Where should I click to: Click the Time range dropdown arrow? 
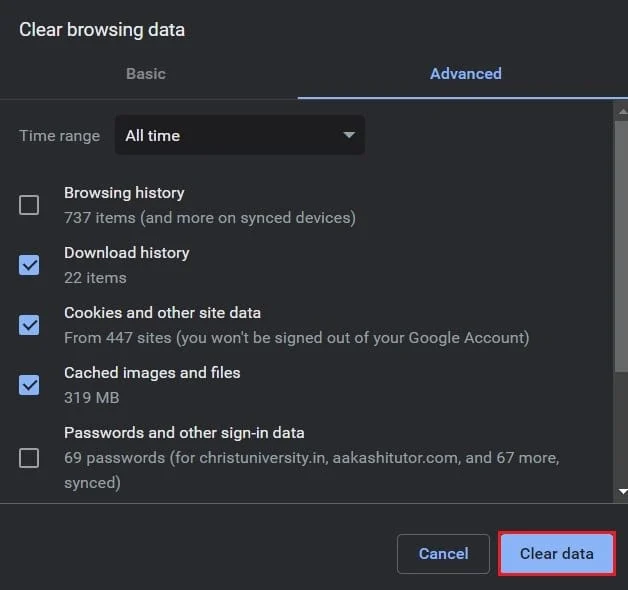tap(348, 136)
